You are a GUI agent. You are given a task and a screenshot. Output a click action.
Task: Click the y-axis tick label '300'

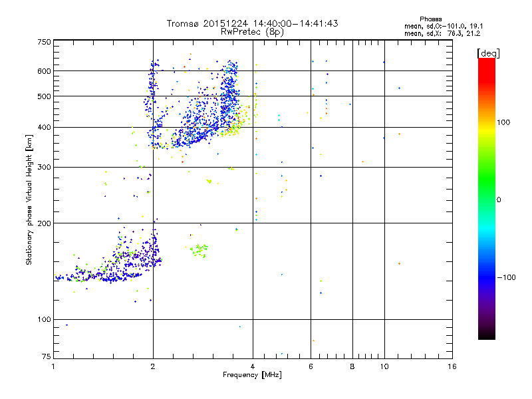pyautogui.click(x=44, y=167)
